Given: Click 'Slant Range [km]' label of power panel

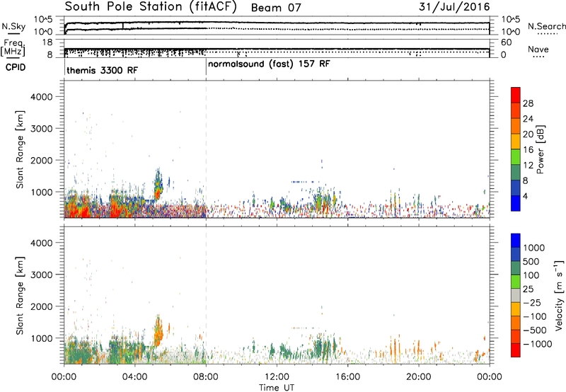Looking at the screenshot, I should point(20,149).
